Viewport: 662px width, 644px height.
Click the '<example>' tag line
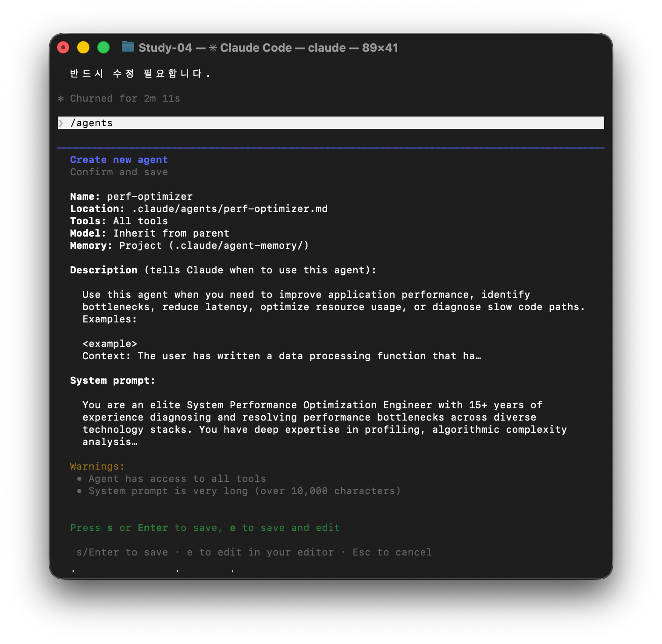110,344
